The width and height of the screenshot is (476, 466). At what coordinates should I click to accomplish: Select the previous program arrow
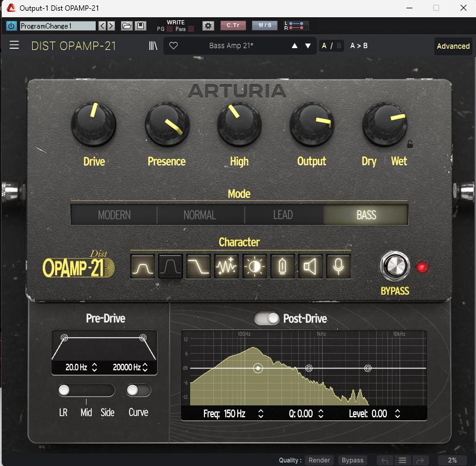point(102,26)
